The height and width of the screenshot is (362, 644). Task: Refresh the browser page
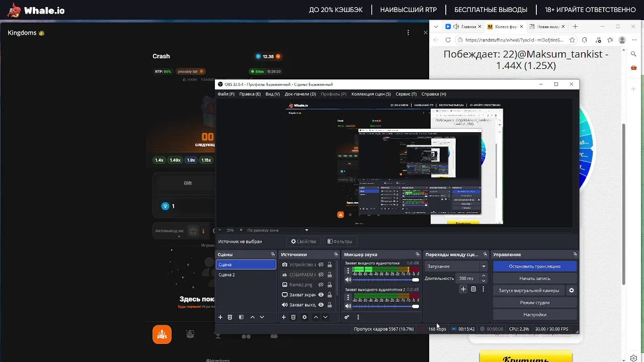pyautogui.click(x=449, y=40)
